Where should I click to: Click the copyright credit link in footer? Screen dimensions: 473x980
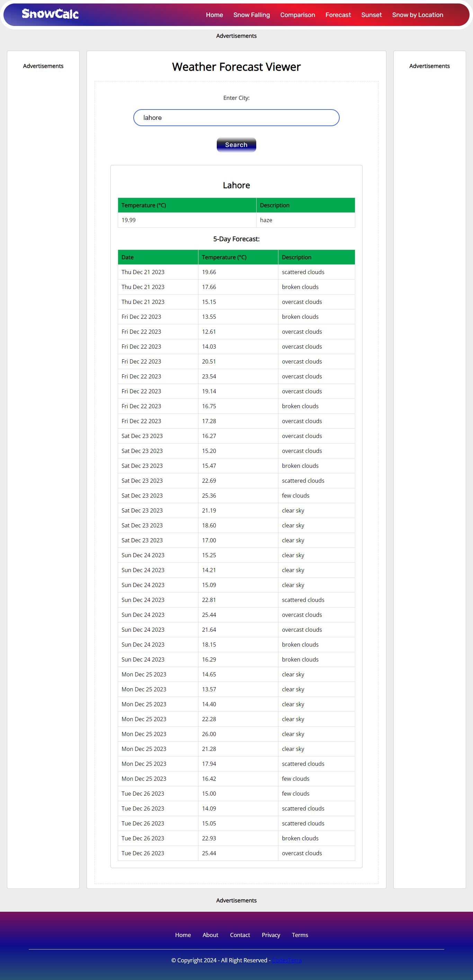pos(287,960)
